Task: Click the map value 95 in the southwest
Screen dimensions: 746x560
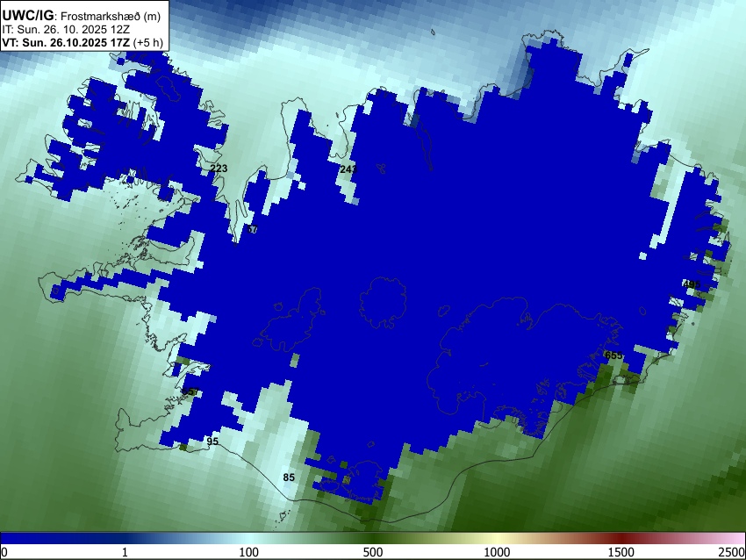Action: tap(212, 441)
